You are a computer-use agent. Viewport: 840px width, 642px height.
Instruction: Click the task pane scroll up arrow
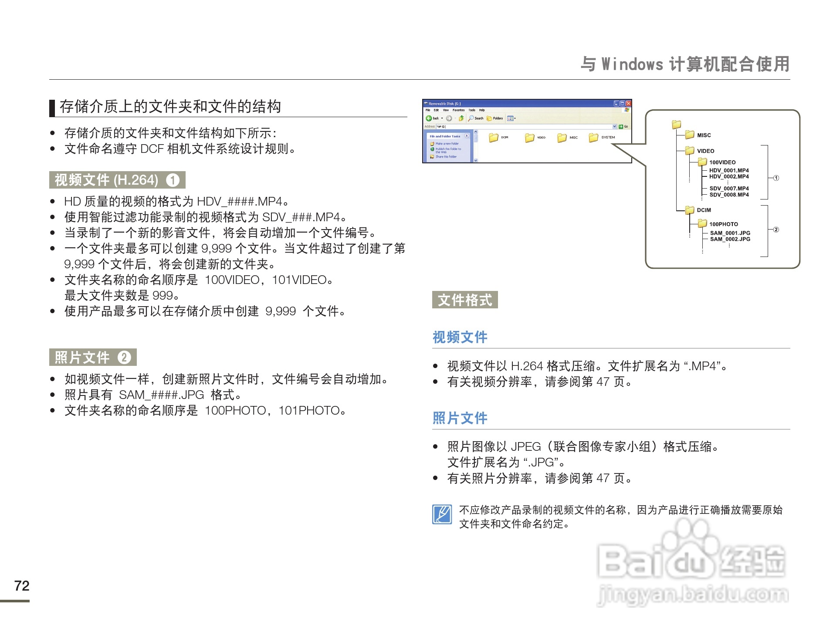tap(476, 132)
